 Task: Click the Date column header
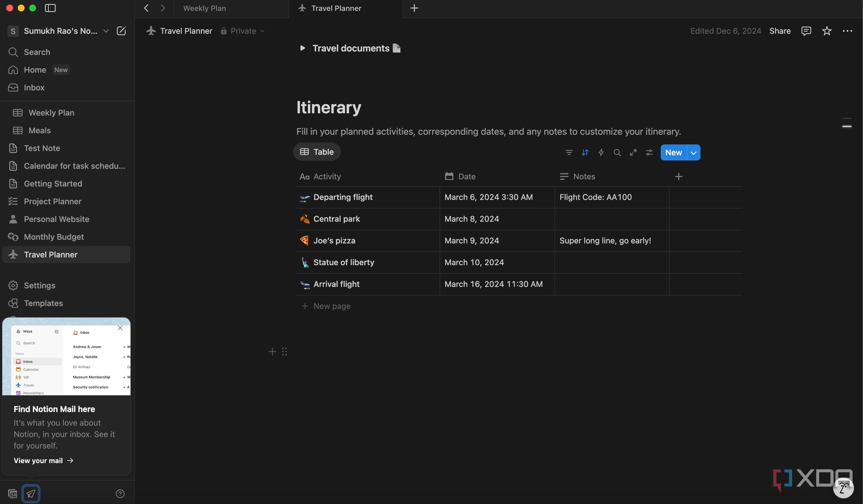click(497, 177)
